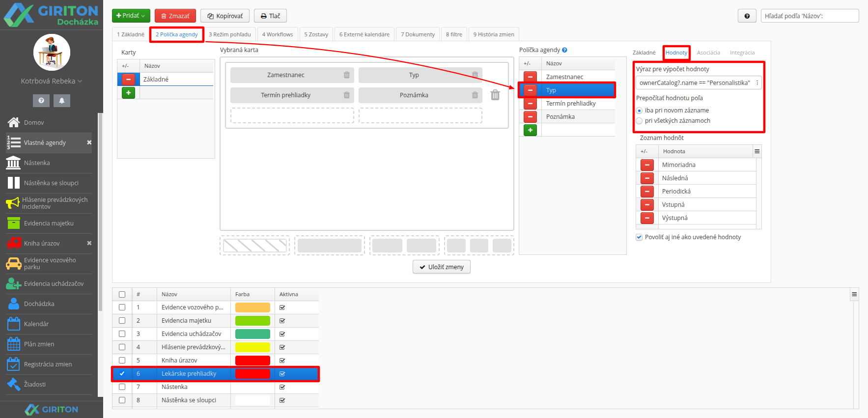
Task: Remove Výstupná value from Zoznam hodnôt
Action: point(647,218)
